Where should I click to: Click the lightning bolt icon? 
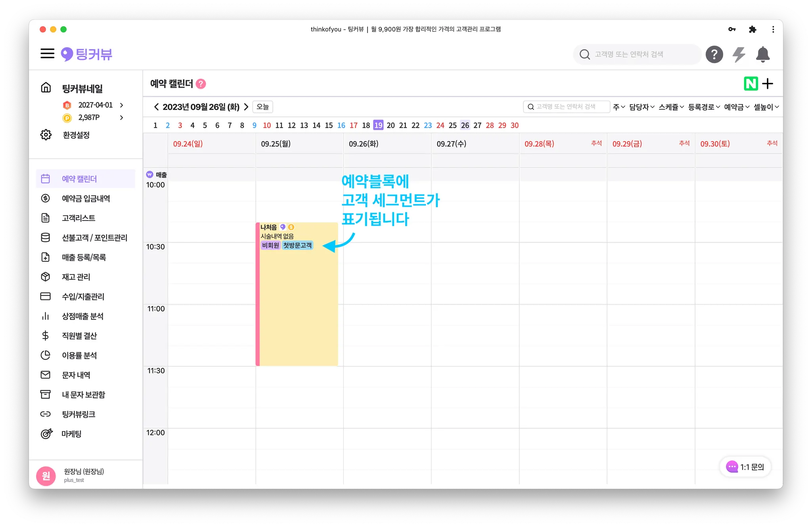(x=739, y=54)
